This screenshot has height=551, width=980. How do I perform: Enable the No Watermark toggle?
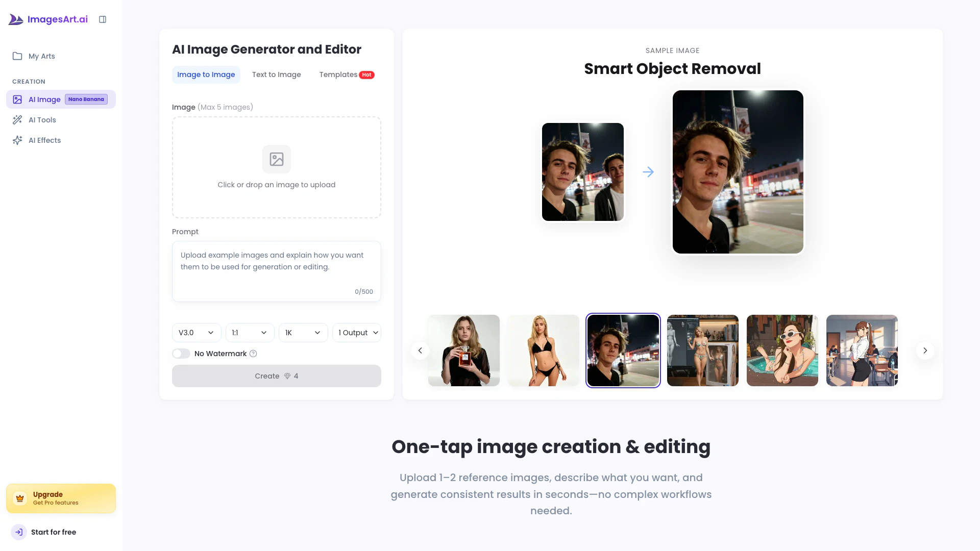[181, 354]
